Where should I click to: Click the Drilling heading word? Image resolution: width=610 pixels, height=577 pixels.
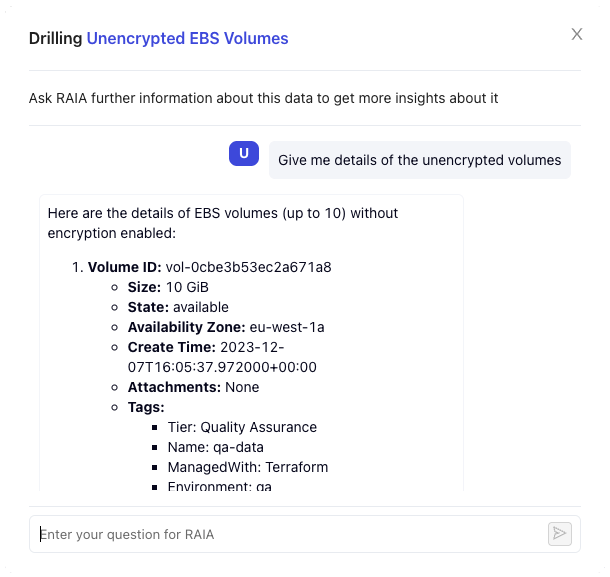click(x=56, y=39)
